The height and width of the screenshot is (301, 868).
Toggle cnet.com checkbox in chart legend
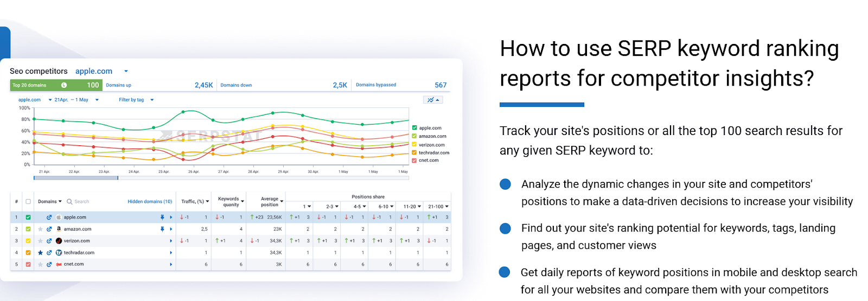pyautogui.click(x=414, y=161)
